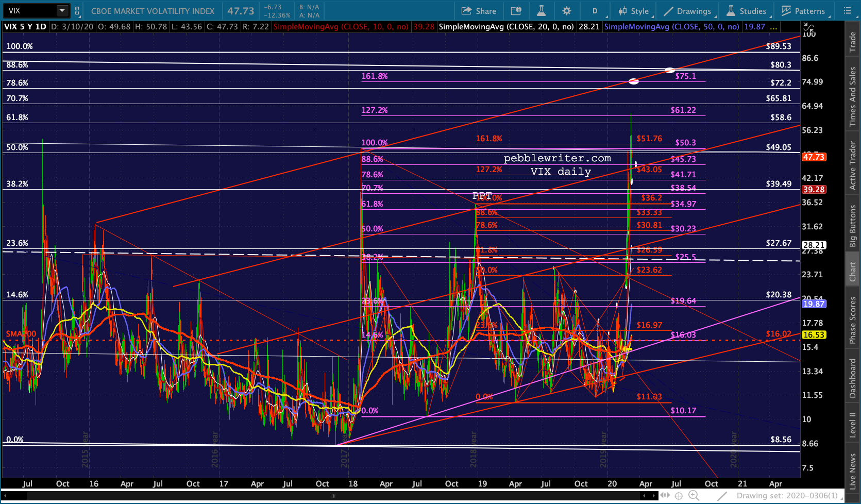
Task: Open the Trade sidebar tab
Action: tap(853, 42)
